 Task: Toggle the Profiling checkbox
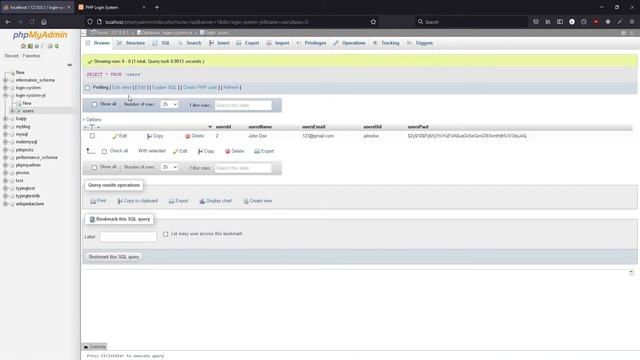point(87,87)
